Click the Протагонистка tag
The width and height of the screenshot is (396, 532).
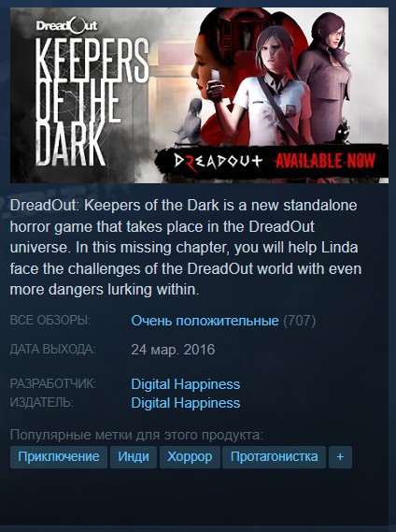pos(274,456)
